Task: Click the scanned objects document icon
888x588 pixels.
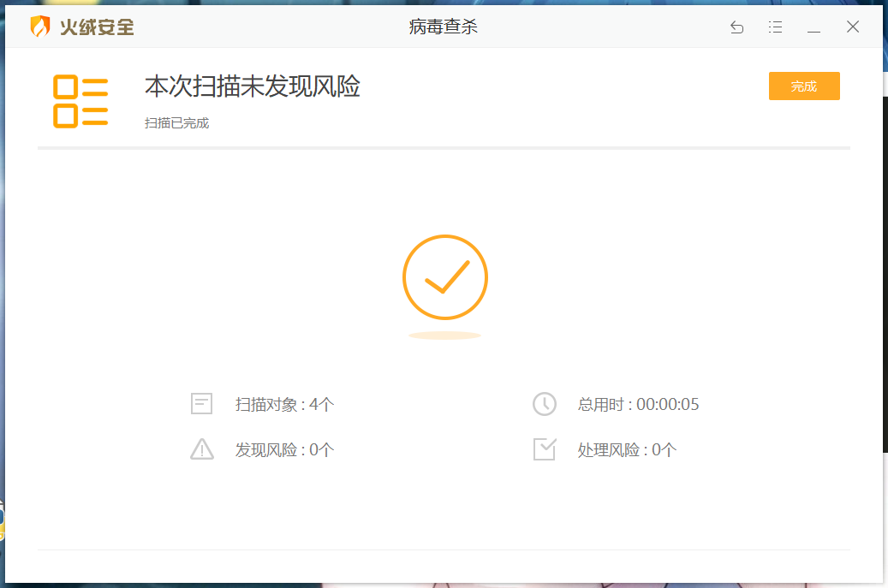Action: click(201, 404)
